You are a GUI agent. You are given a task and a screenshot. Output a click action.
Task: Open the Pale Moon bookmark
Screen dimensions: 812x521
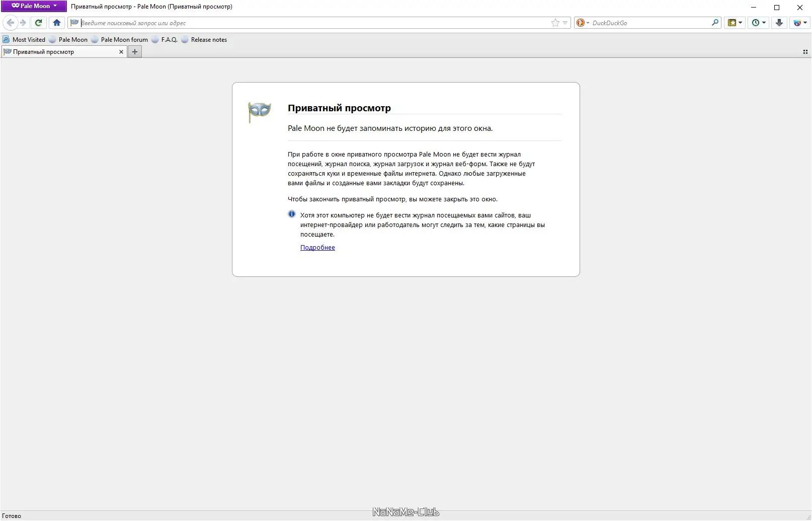coord(68,40)
